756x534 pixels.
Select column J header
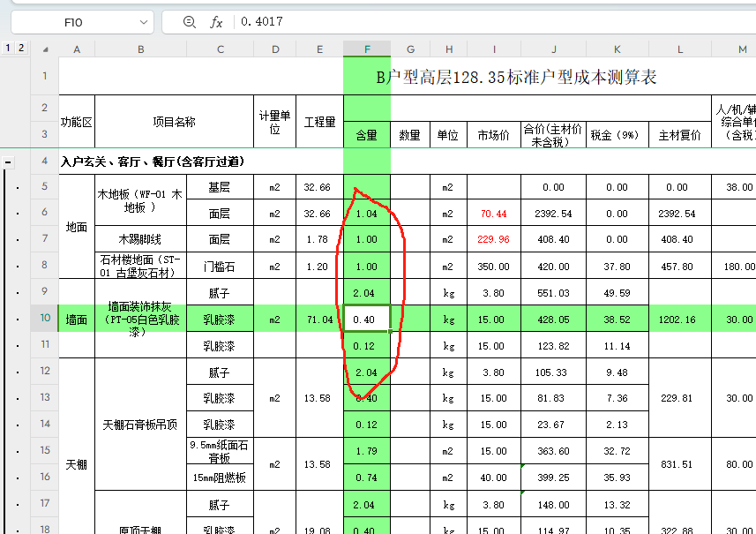click(x=553, y=49)
